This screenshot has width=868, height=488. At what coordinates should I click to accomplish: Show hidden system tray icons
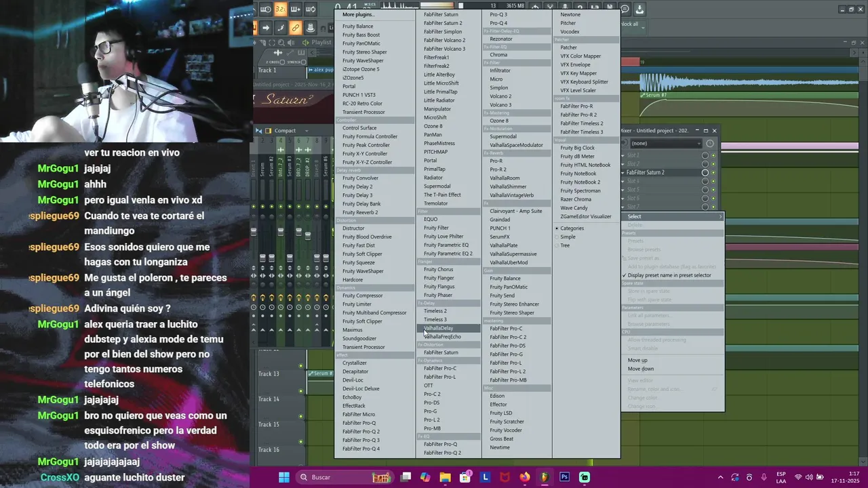(720, 477)
